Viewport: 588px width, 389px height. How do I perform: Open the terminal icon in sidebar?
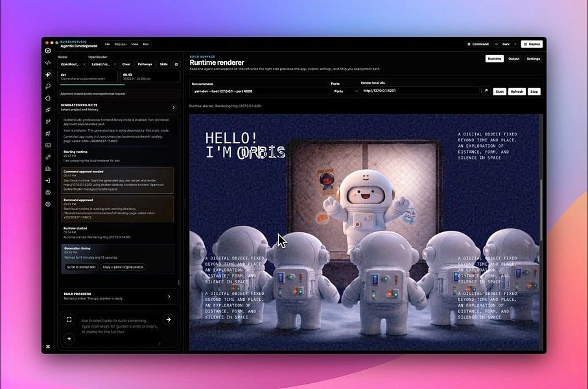pyautogui.click(x=48, y=145)
